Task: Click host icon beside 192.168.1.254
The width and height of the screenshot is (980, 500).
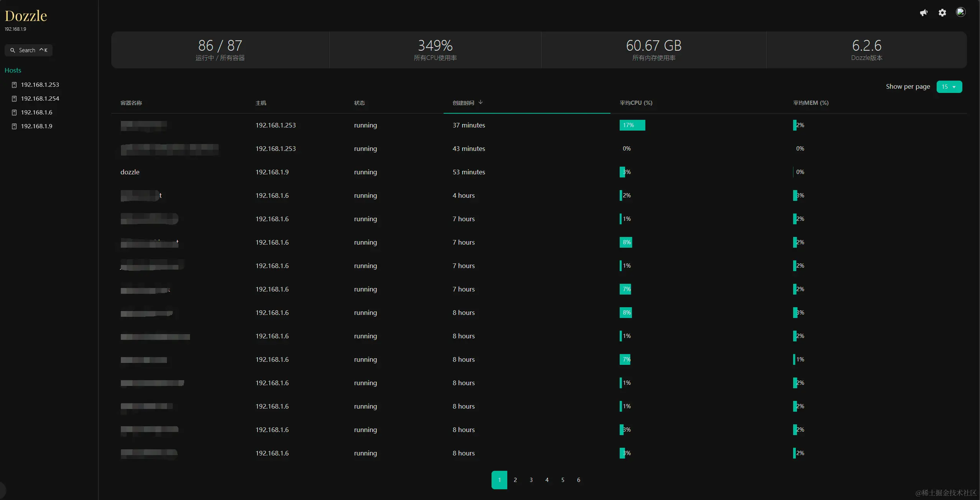Action: pos(14,99)
